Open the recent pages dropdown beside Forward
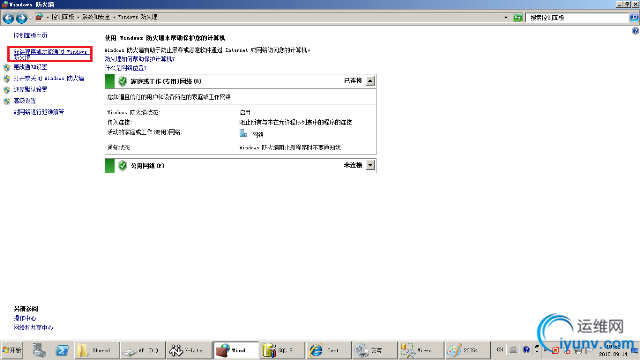 pos(30,18)
